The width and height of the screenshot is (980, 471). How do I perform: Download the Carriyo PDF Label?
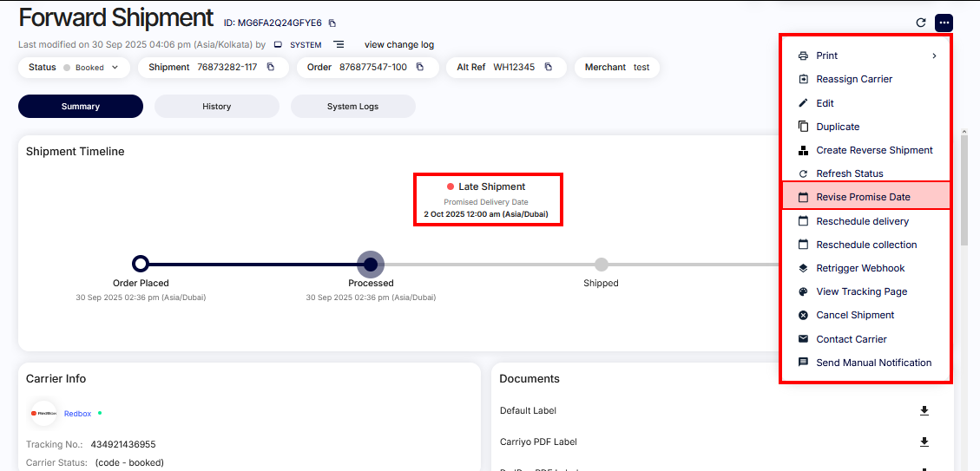[924, 442]
